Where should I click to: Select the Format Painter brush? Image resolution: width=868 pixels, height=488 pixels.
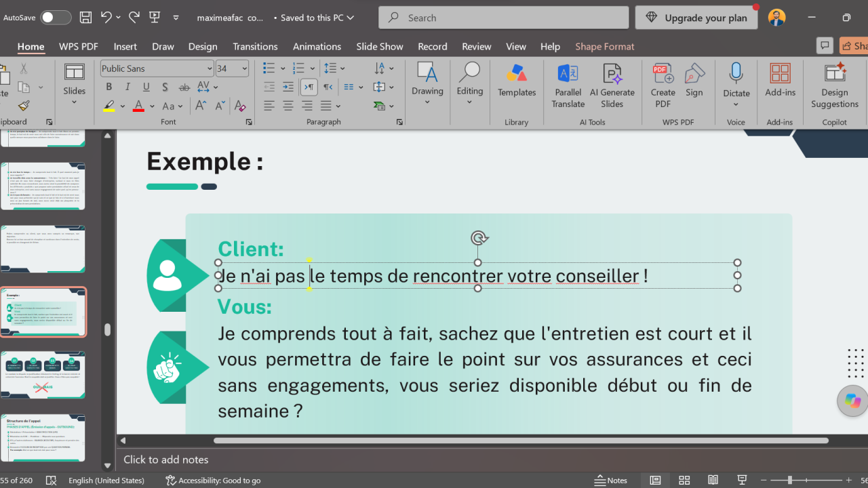pos(24,106)
